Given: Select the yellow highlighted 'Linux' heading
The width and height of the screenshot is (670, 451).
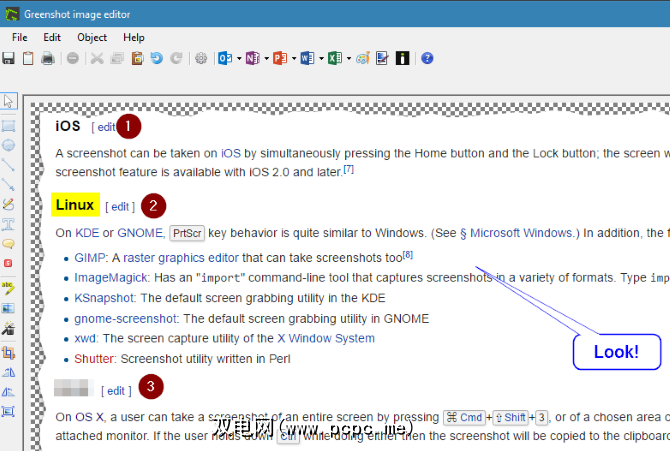Looking at the screenshot, I should (x=75, y=205).
